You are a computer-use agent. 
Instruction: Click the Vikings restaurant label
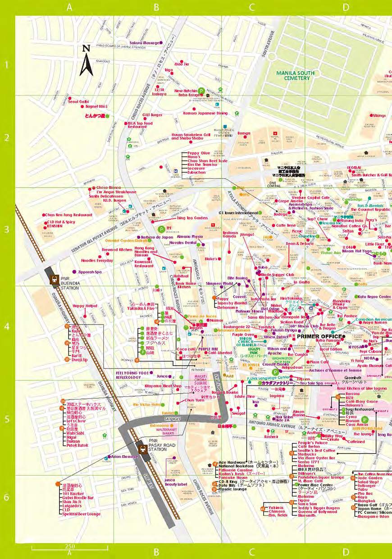[x=379, y=115]
